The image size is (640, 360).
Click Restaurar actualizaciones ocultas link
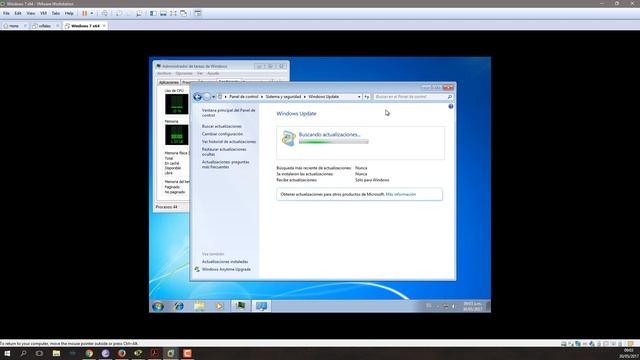tap(224, 152)
